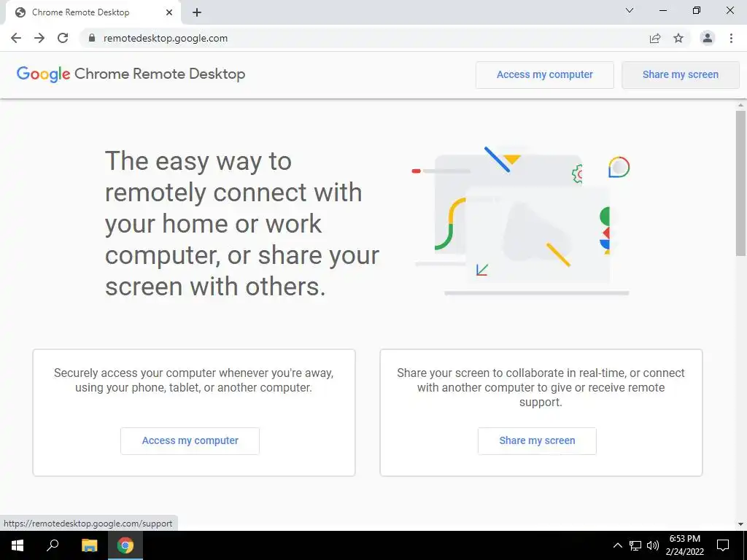Click the hero heading text
The height and width of the screenshot is (560, 747).
click(242, 224)
